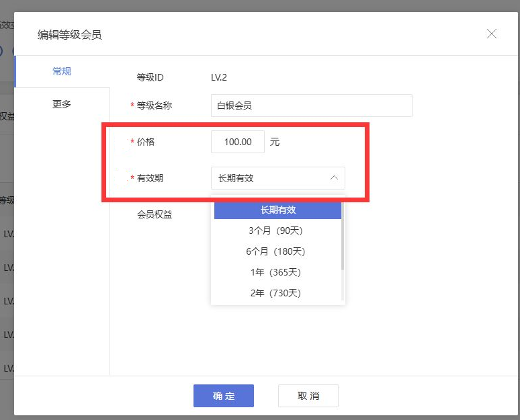Cancel with the 取消 button
This screenshot has width=520, height=420.
coord(308,396)
